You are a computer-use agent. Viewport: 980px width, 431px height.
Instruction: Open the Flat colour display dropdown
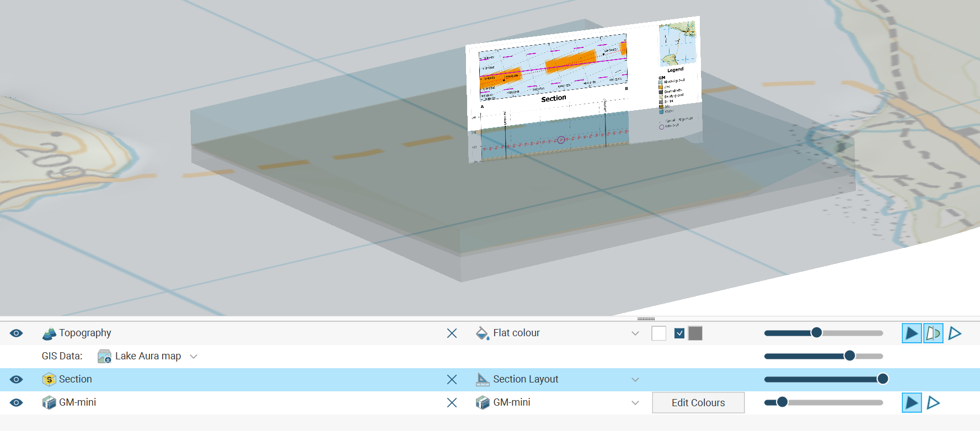click(635, 333)
